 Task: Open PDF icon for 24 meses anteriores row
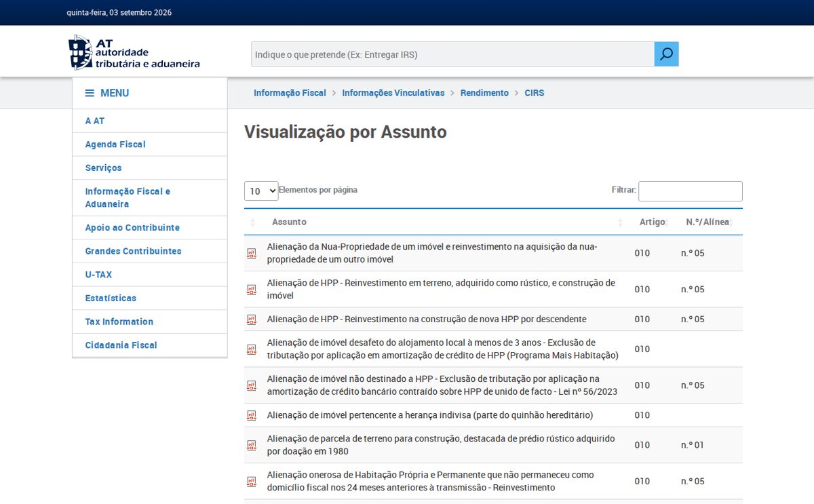click(x=252, y=482)
